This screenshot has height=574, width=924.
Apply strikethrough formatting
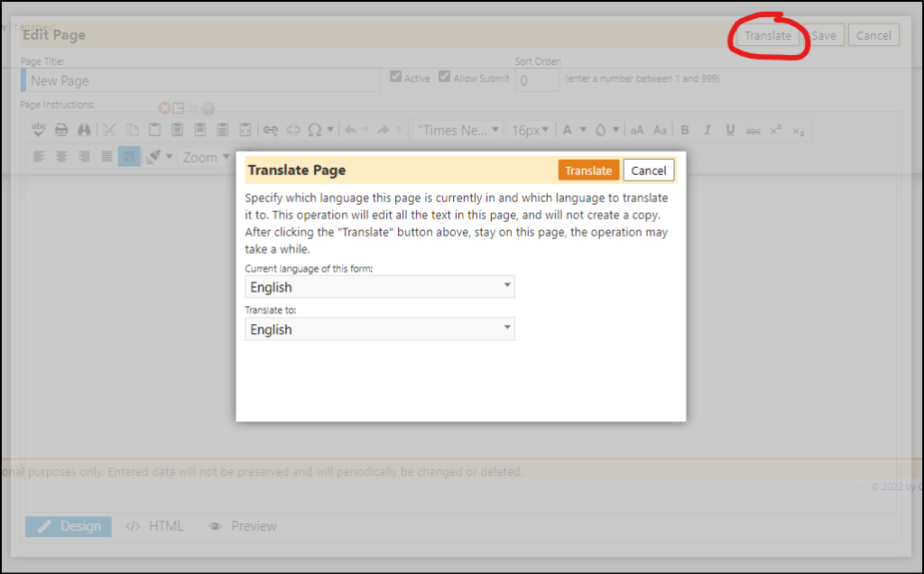click(753, 130)
